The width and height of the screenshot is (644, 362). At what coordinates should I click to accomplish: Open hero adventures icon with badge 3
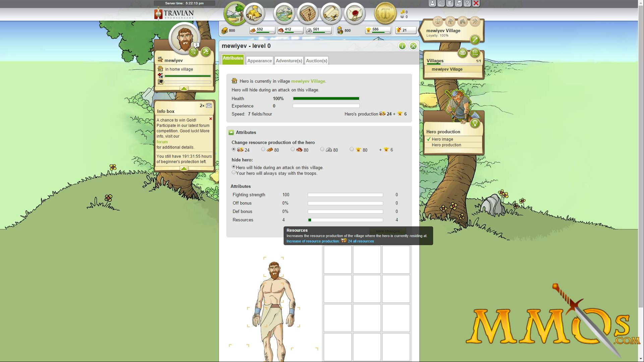coord(193,52)
